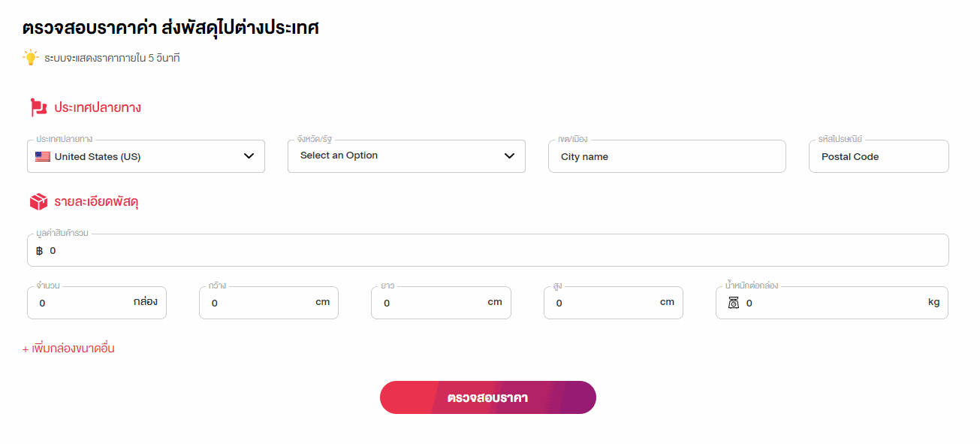Click the red parcel box icon
The image size is (980, 444).
(x=38, y=202)
